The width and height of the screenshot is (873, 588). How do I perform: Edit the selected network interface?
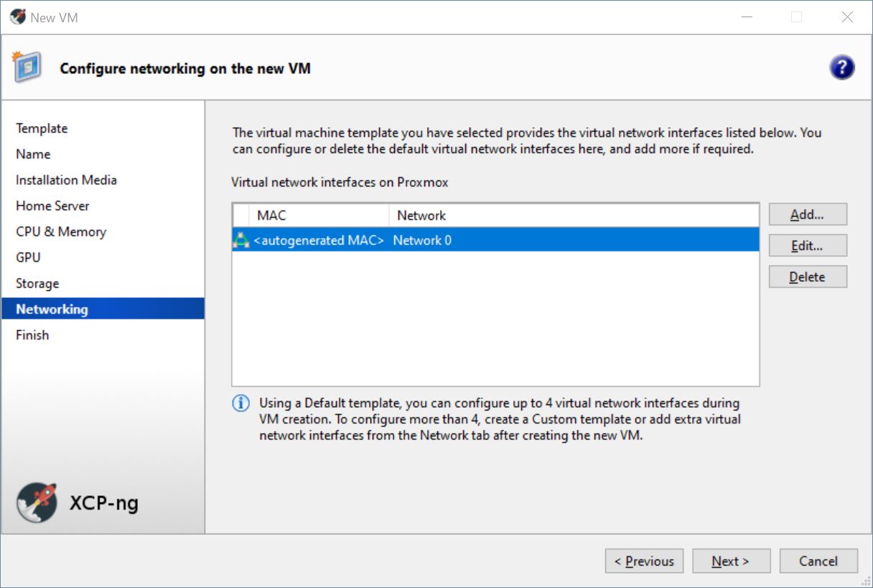[808, 246]
